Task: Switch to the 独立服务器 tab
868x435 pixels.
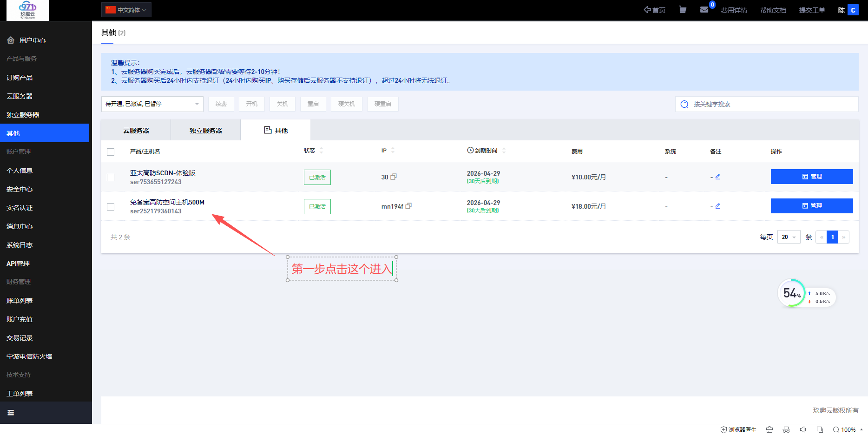Action: click(205, 131)
